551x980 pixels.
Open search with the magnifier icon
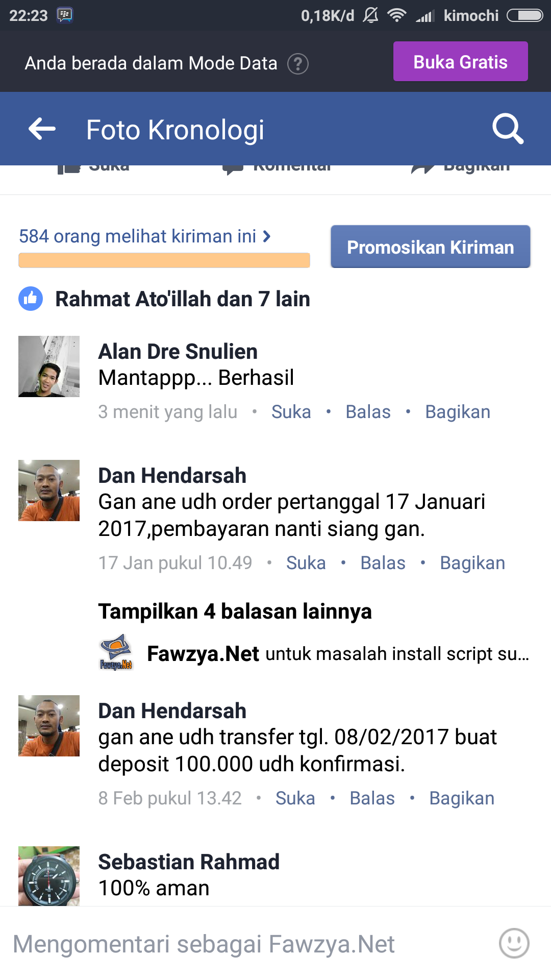508,129
